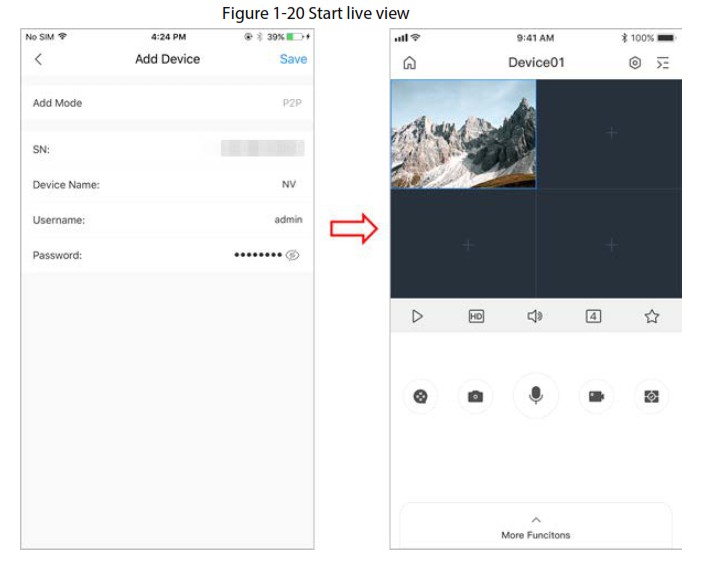
Task: Tap Save to add the device
Action: pos(293,59)
